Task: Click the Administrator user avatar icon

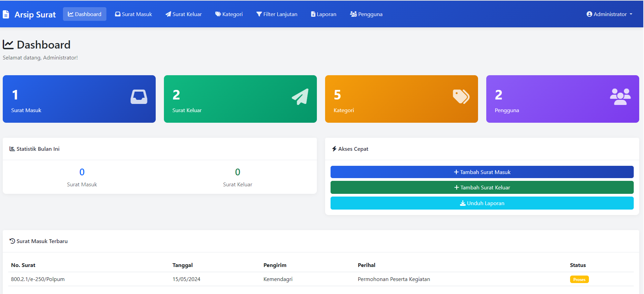Action: [x=589, y=14]
